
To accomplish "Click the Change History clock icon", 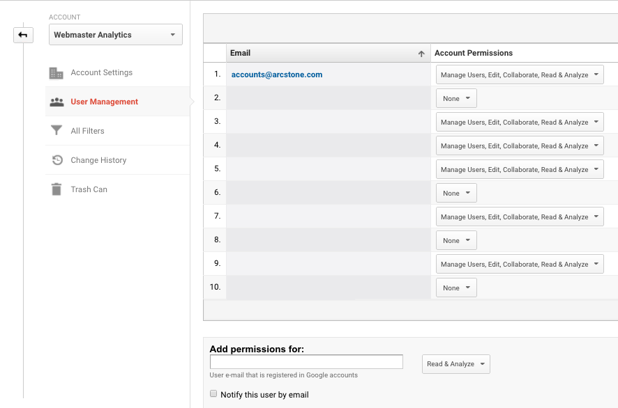I will [56, 160].
